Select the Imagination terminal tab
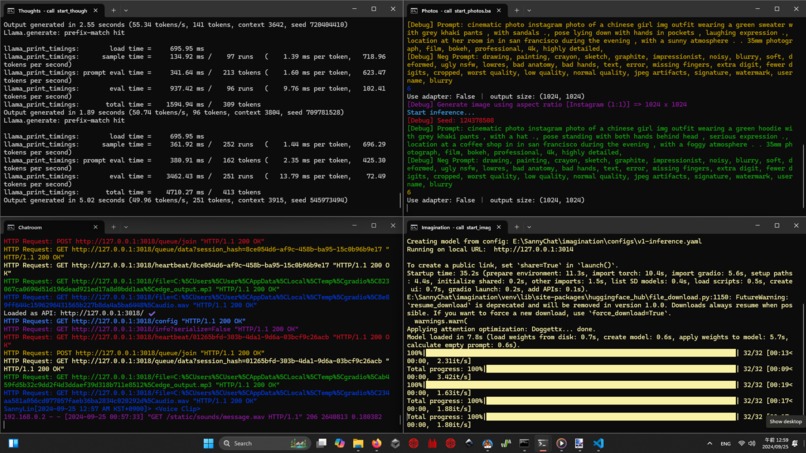The width and height of the screenshot is (806, 453). click(456, 227)
